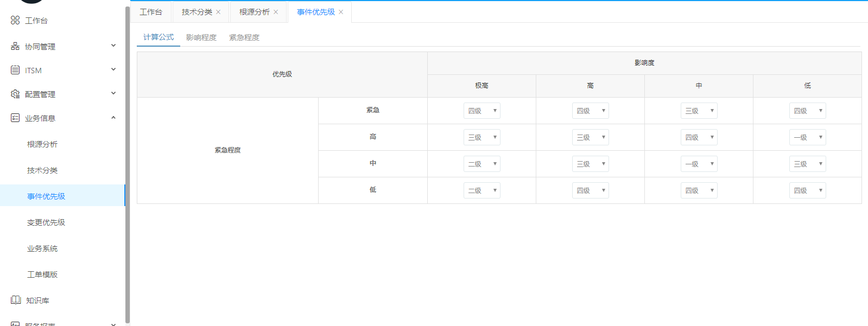Switch to the 紧急程度 sub-tab
This screenshot has width=868, height=326.
[244, 37]
